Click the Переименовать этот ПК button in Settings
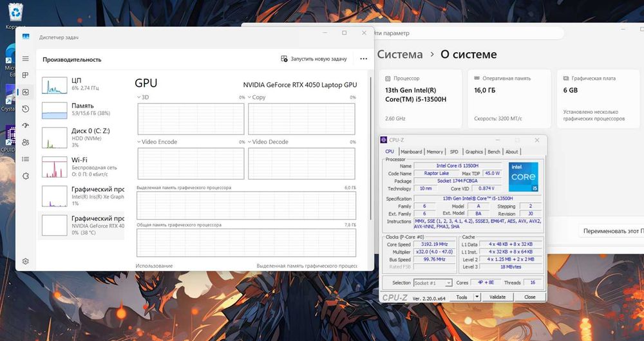Screen dimensions: 644x341 [x=612, y=231]
